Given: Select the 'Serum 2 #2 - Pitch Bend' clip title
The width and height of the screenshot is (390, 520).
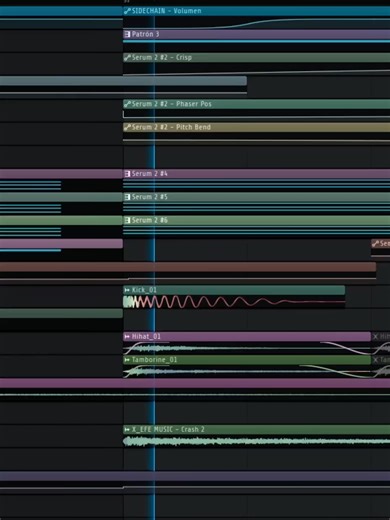Looking at the screenshot, I should coord(171,127).
